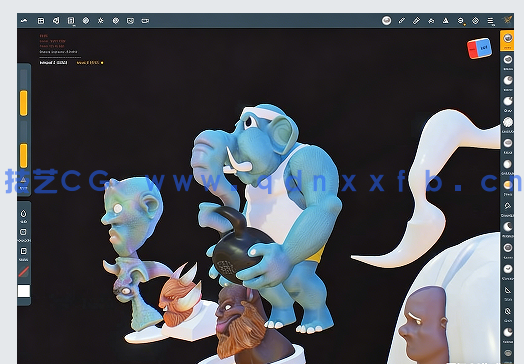Viewport: 524px width, 364px height.
Task: Open the sun lighting menu icon
Action: 101,21
